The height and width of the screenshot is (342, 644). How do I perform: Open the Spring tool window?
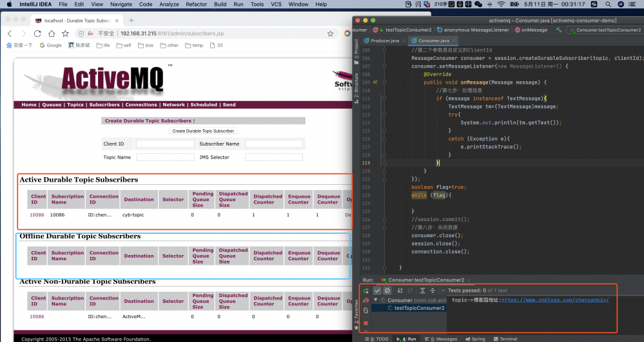coord(475,339)
